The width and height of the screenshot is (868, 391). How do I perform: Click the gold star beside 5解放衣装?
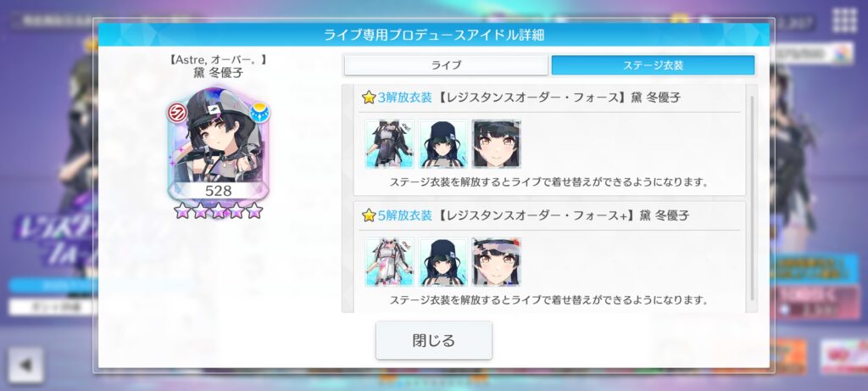(x=369, y=216)
